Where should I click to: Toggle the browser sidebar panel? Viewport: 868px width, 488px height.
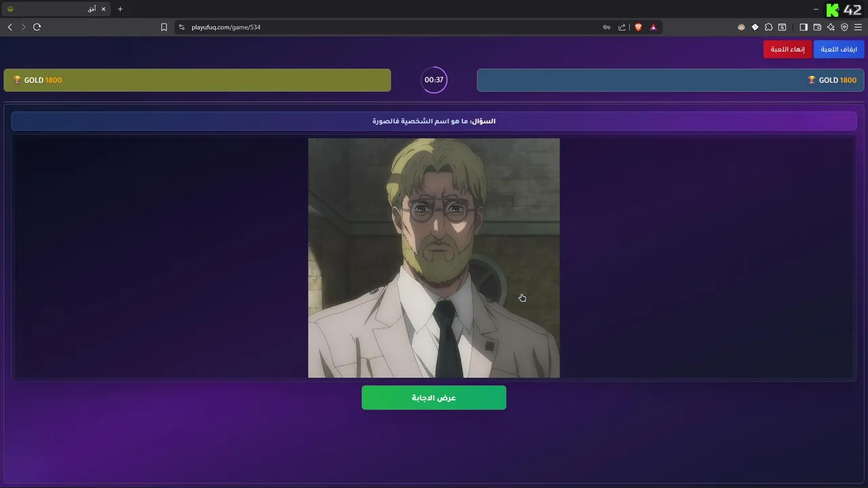pyautogui.click(x=804, y=27)
